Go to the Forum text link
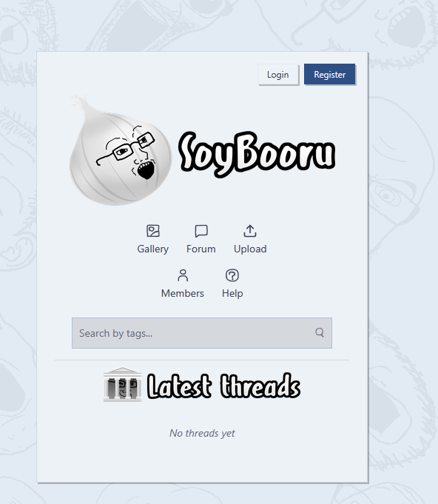 tap(201, 249)
